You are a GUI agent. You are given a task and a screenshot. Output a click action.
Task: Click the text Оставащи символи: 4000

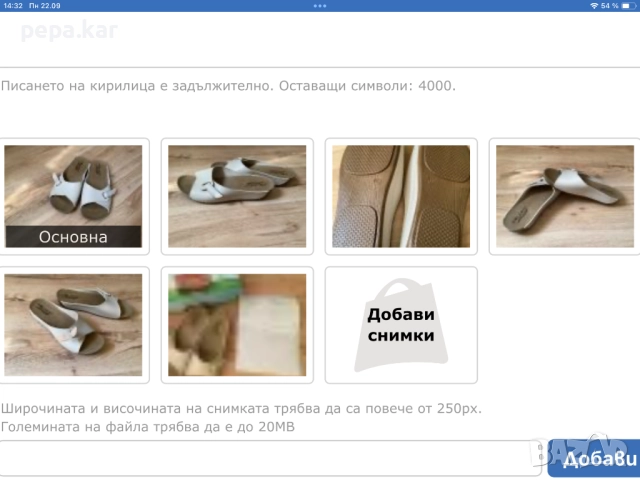click(x=367, y=86)
